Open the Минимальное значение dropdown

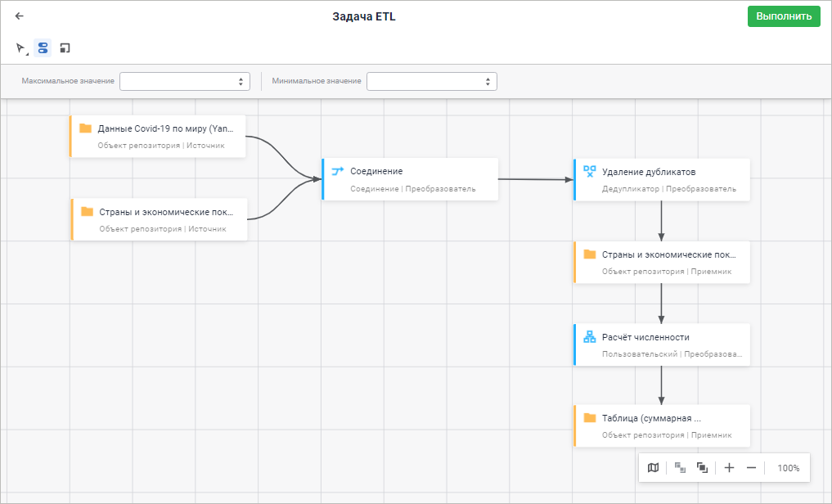[x=432, y=81]
